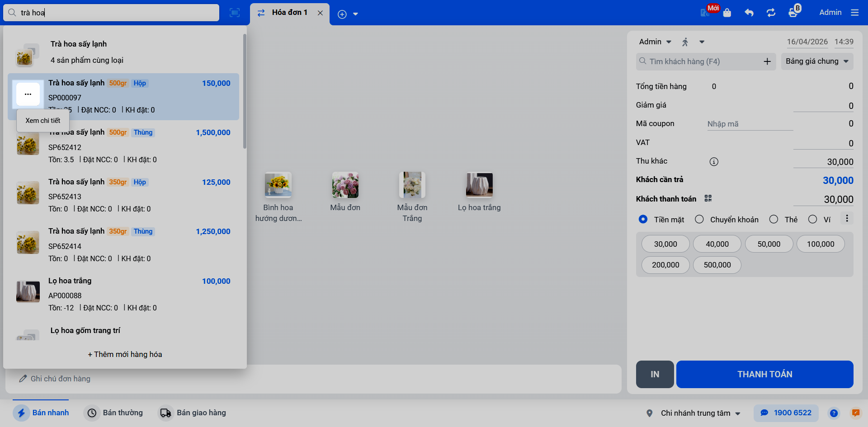Open the hamburger menu in header
Viewport: 868px width, 427px height.
pos(854,13)
